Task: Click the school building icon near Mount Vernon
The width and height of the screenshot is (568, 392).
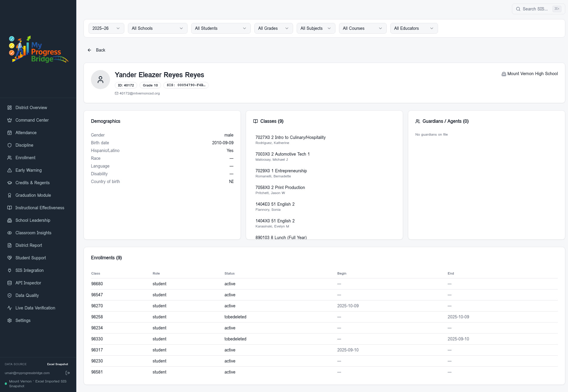Action: pos(504,74)
